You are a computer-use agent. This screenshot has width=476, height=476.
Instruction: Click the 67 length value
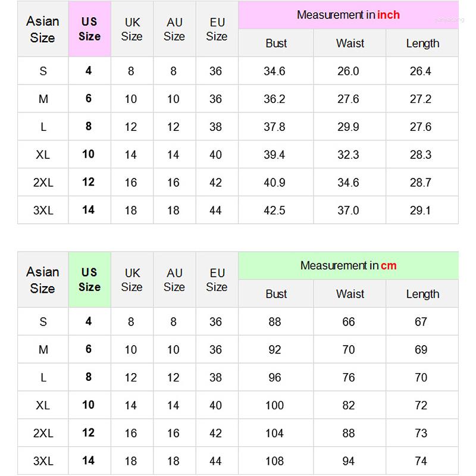pos(421,321)
